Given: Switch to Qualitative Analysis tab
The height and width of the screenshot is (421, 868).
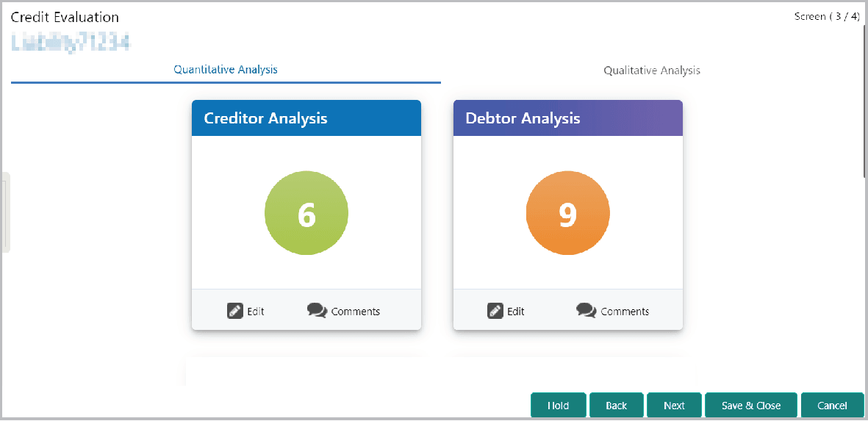Looking at the screenshot, I should point(652,71).
